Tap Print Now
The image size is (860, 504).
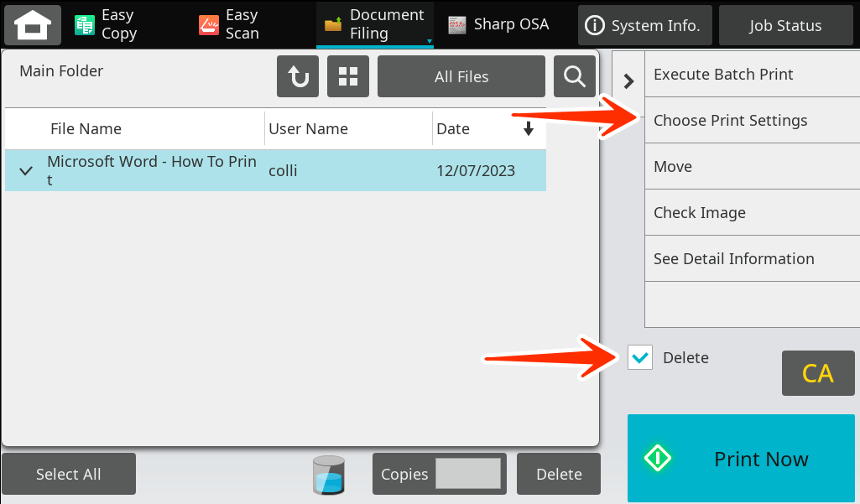tap(740, 459)
